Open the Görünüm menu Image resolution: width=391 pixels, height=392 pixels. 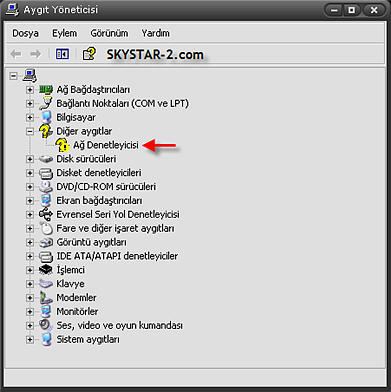[109, 33]
